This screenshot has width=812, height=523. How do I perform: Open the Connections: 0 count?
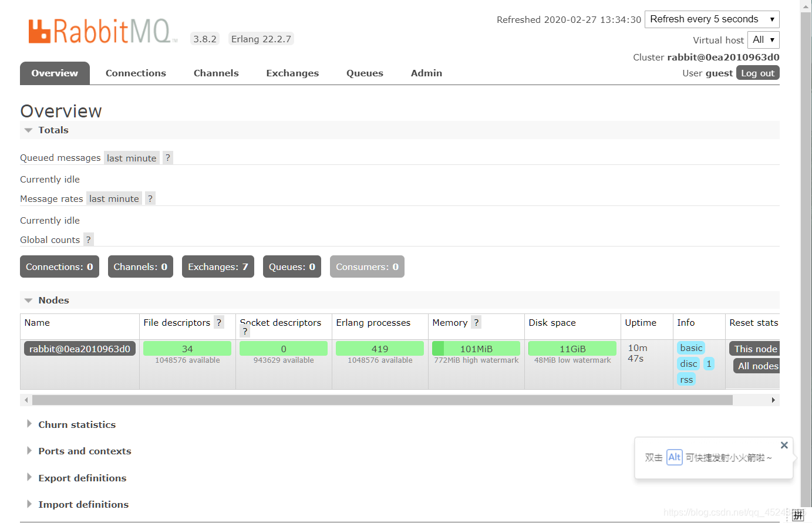tap(59, 266)
